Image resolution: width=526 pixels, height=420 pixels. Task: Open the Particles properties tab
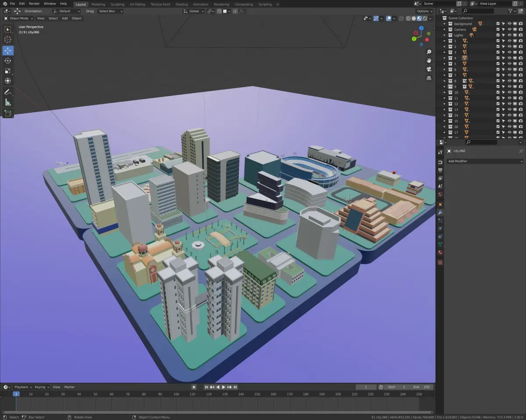tap(440, 221)
